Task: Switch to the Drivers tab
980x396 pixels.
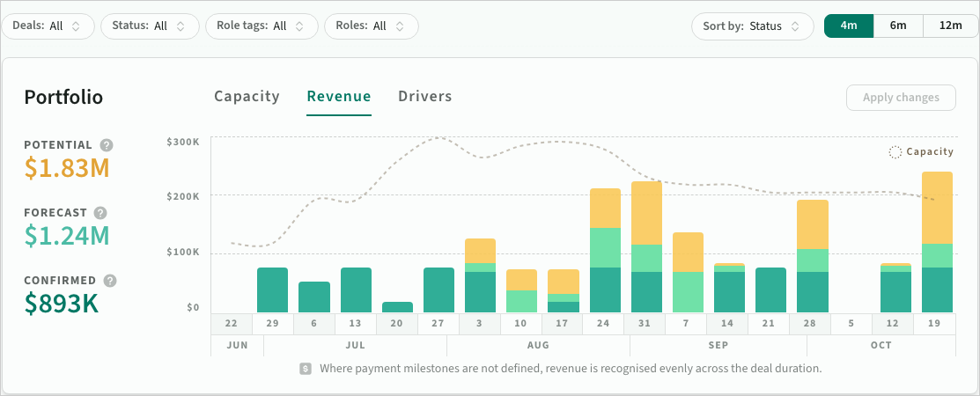Action: pyautogui.click(x=425, y=96)
